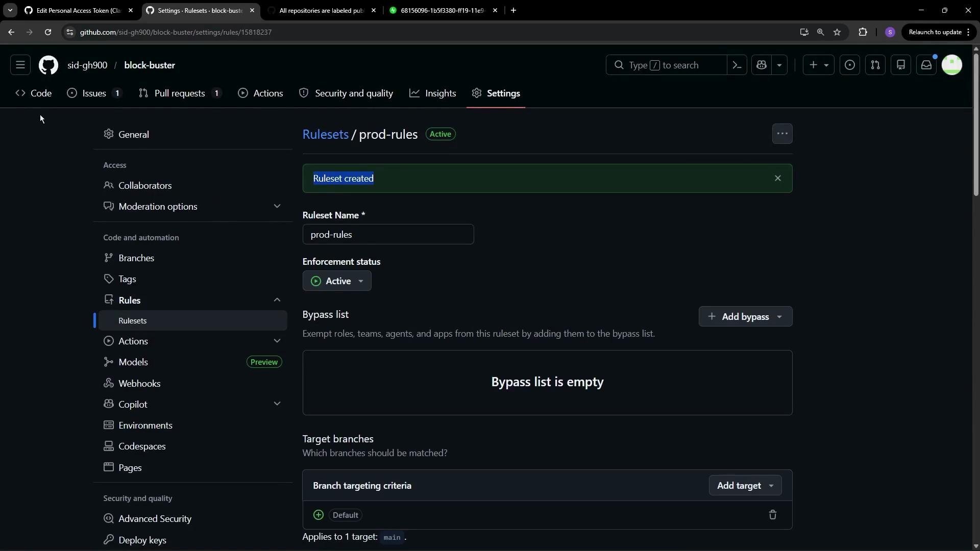The image size is (980, 551).
Task: Click install app icon in address bar
Action: click(x=804, y=32)
